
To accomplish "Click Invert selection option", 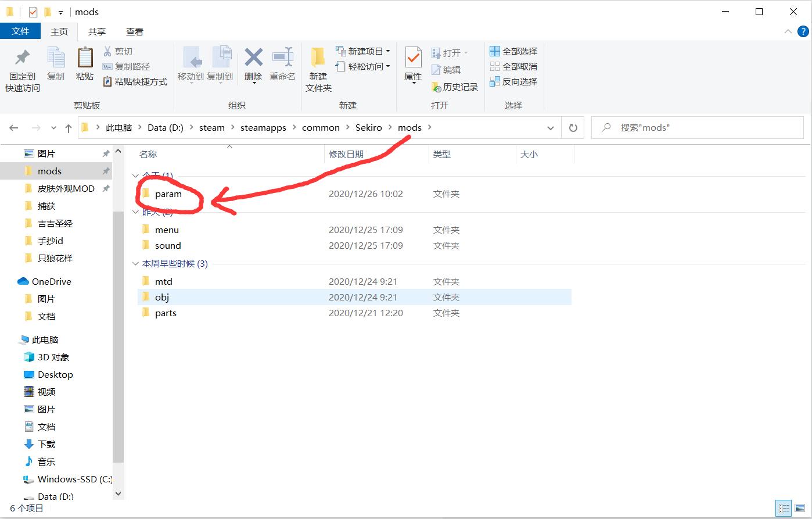I will tap(513, 82).
